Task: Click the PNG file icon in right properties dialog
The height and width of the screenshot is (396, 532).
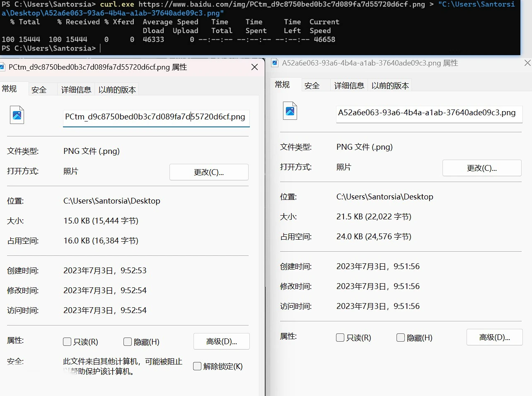Action: [290, 111]
